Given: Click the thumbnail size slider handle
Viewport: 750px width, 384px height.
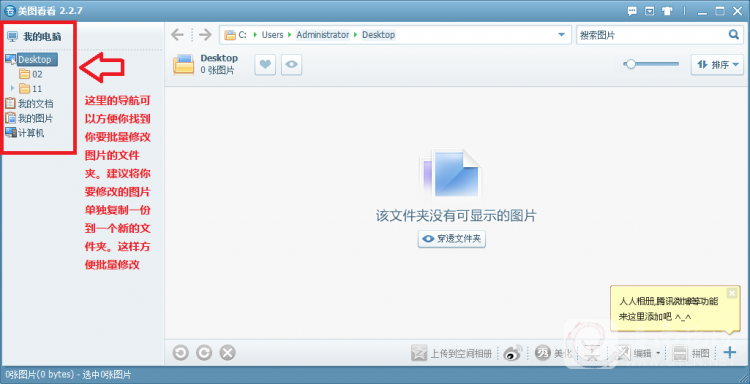Looking at the screenshot, I should tap(630, 64).
